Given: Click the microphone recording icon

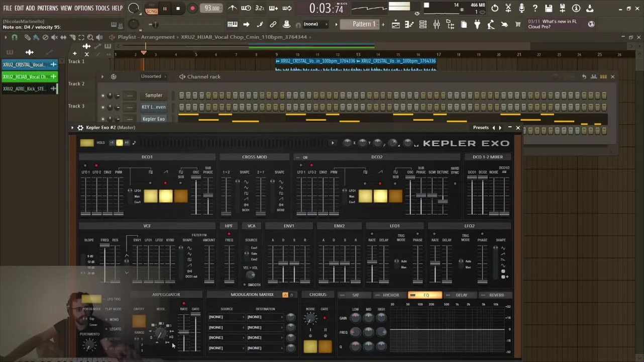Looking at the screenshot, I should click(x=521, y=9).
